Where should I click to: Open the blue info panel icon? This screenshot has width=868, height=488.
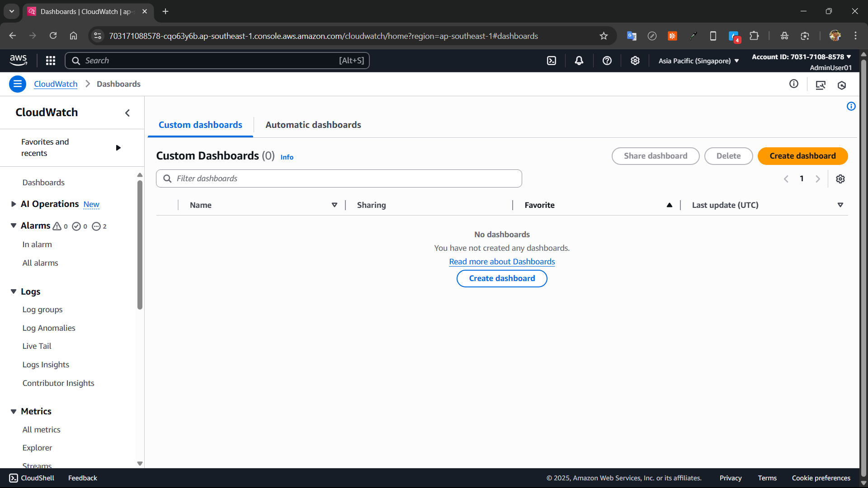[851, 106]
